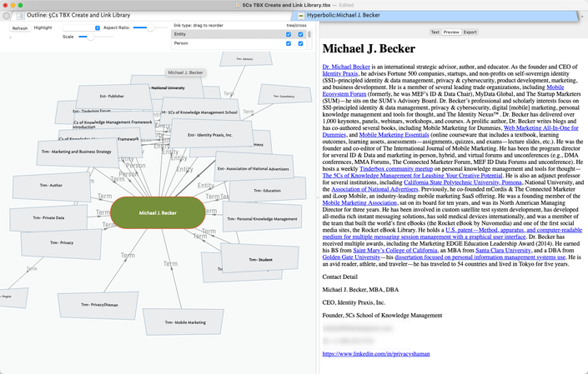Screen dimensions: 588x374
Task: Select the Trm- Mobile Marketing node
Action: click(185, 322)
